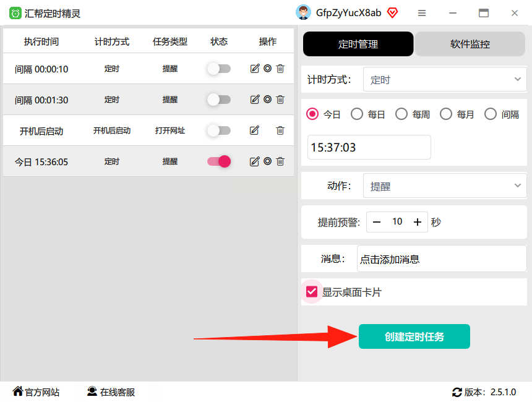Open 在线客服 support
The image size is (532, 402).
pos(111,392)
